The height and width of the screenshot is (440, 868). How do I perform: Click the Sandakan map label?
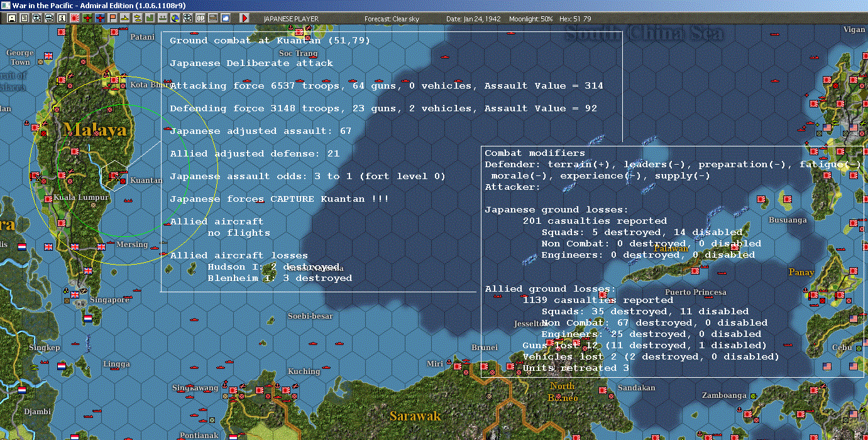click(636, 388)
